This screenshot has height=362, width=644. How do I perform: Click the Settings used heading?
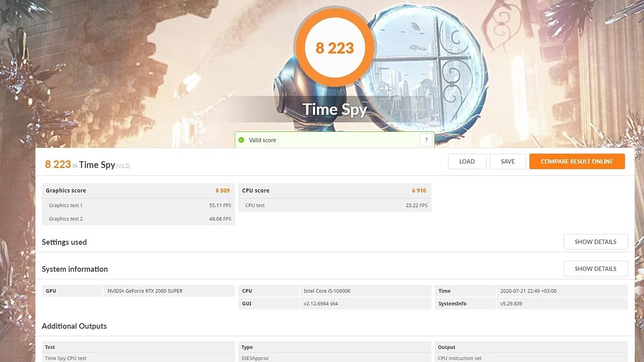click(x=64, y=242)
